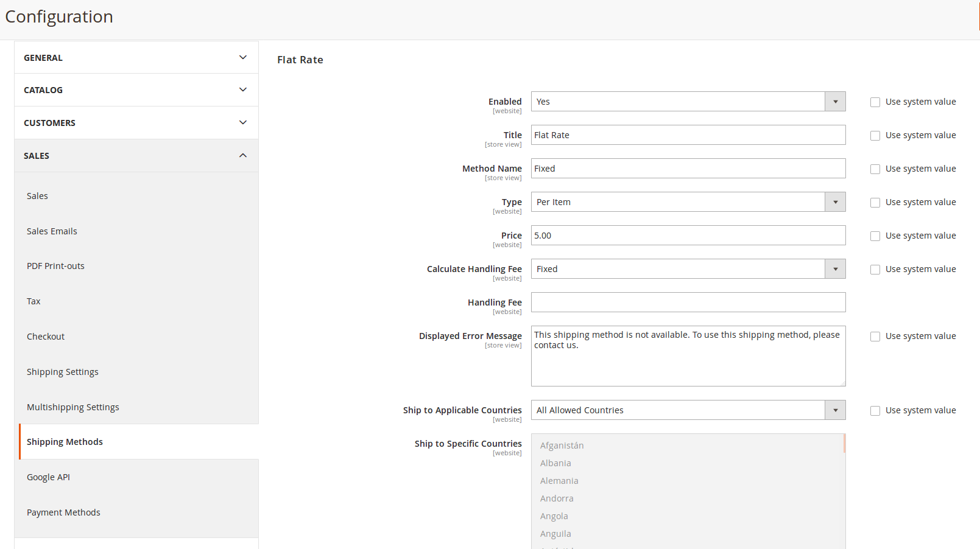The width and height of the screenshot is (980, 549).
Task: Check Use system value for Price
Action: click(875, 236)
